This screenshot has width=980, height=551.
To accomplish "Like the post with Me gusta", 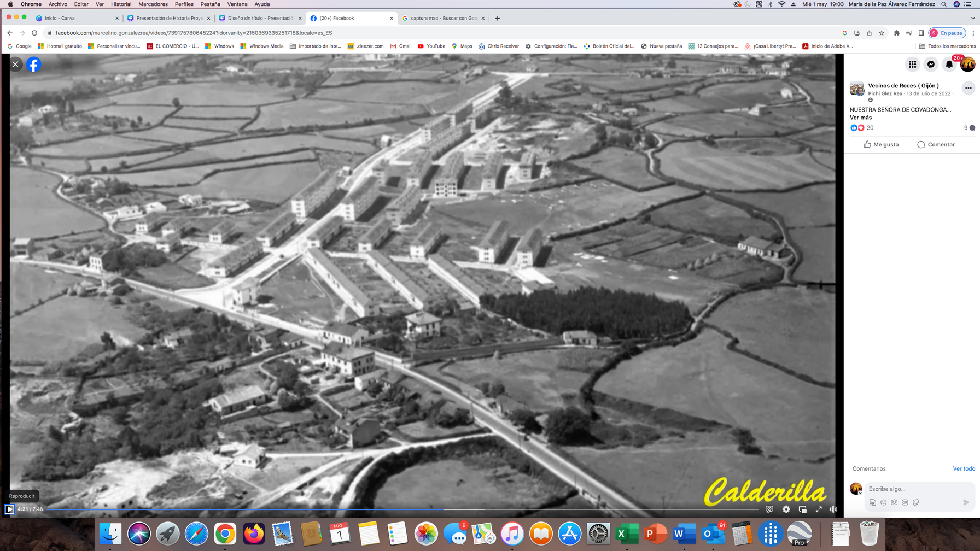I will [881, 144].
